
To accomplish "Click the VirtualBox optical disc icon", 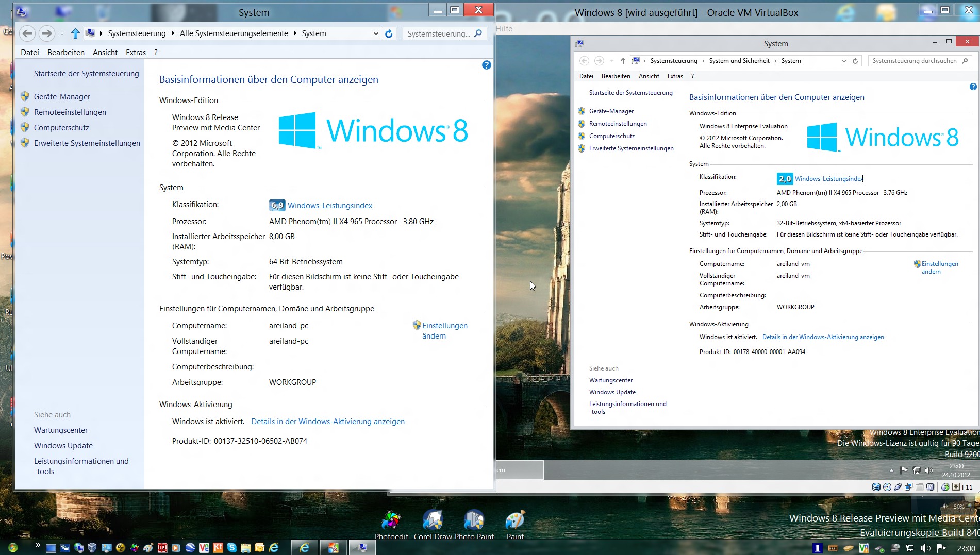I will [x=887, y=487].
